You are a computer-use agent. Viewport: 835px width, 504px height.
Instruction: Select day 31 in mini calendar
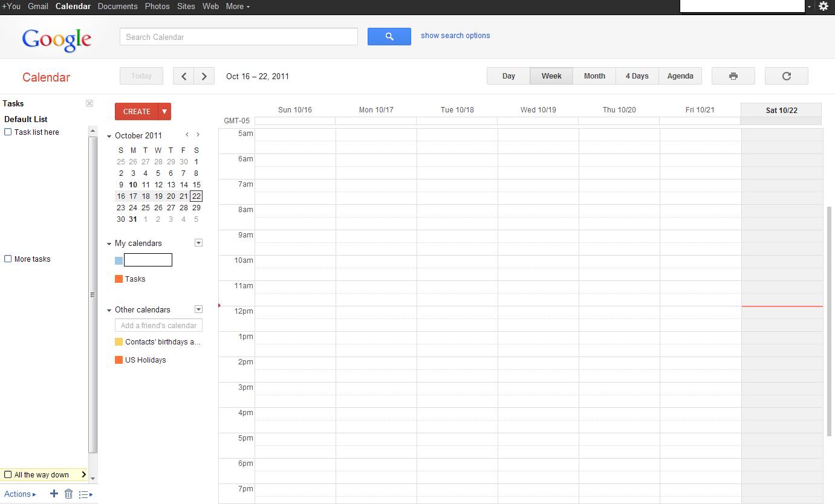click(133, 219)
